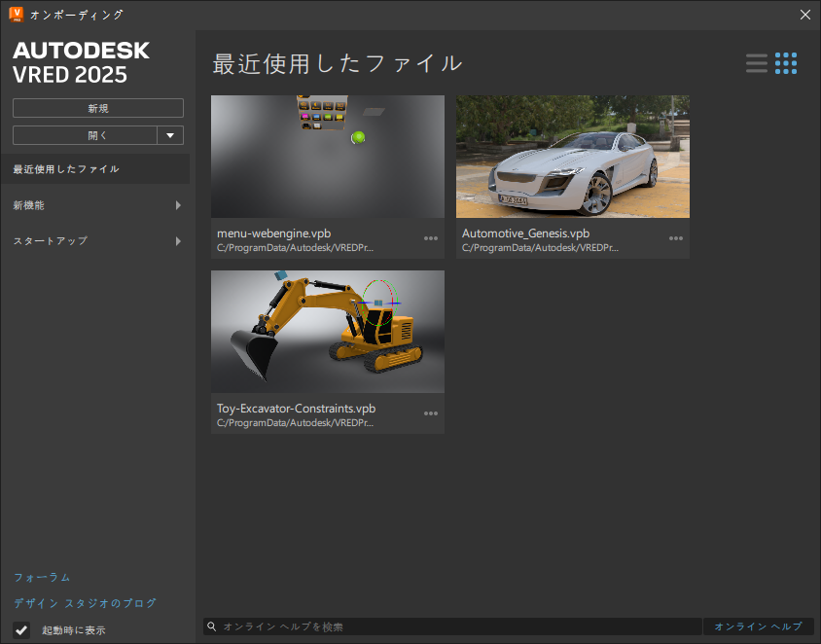Select 最近使用したファイル in the sidebar
The width and height of the screenshot is (821, 644).
pyautogui.click(x=94, y=169)
